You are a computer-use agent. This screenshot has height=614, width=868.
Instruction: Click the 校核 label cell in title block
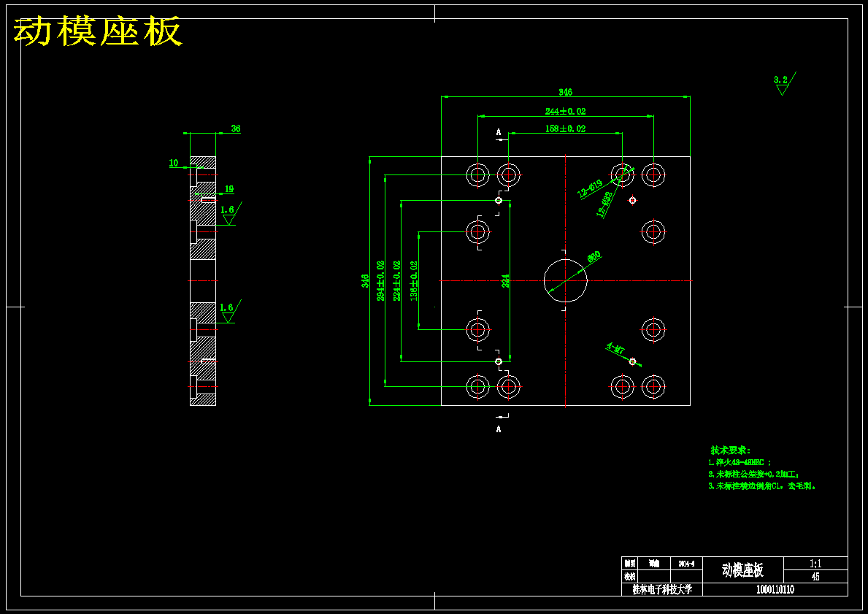(630, 576)
